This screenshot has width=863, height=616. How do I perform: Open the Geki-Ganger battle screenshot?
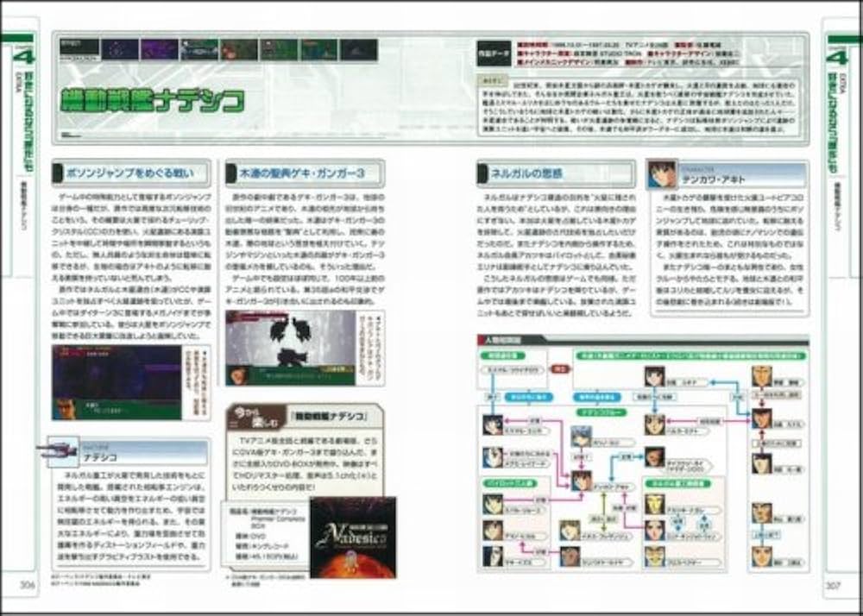[291, 348]
